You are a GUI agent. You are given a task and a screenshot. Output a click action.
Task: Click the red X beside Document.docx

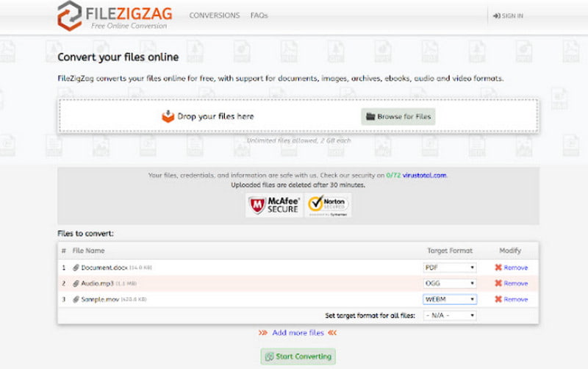(499, 268)
